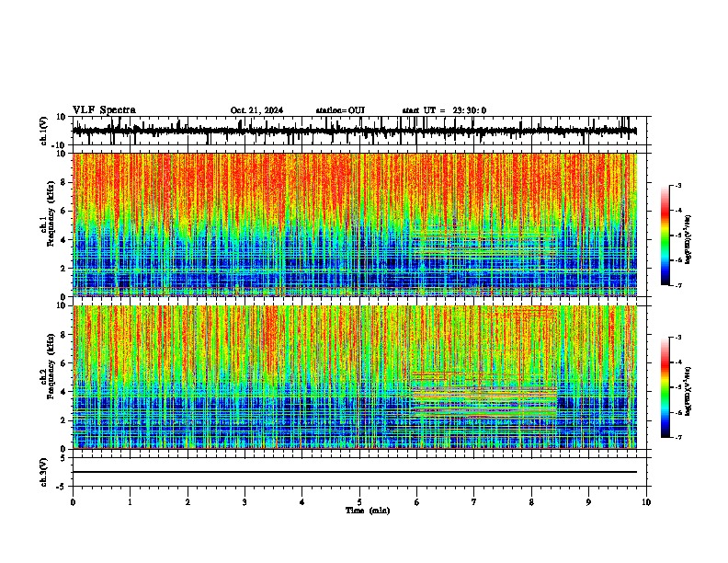Click the '6' kHz tick on the ch.2 frequency axis
Image resolution: width=728 pixels, height=563 pixels.
(64, 363)
